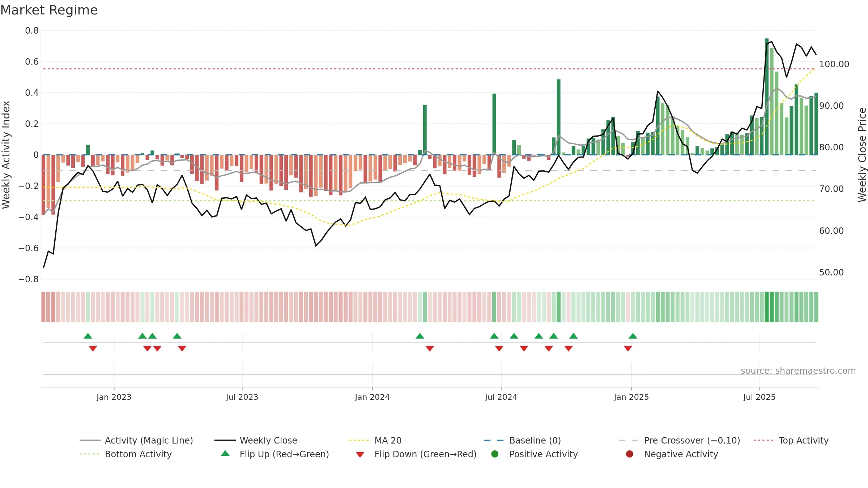This screenshot has width=868, height=488.
Task: Click the −0.8 left axis tick label
Action: (x=29, y=279)
